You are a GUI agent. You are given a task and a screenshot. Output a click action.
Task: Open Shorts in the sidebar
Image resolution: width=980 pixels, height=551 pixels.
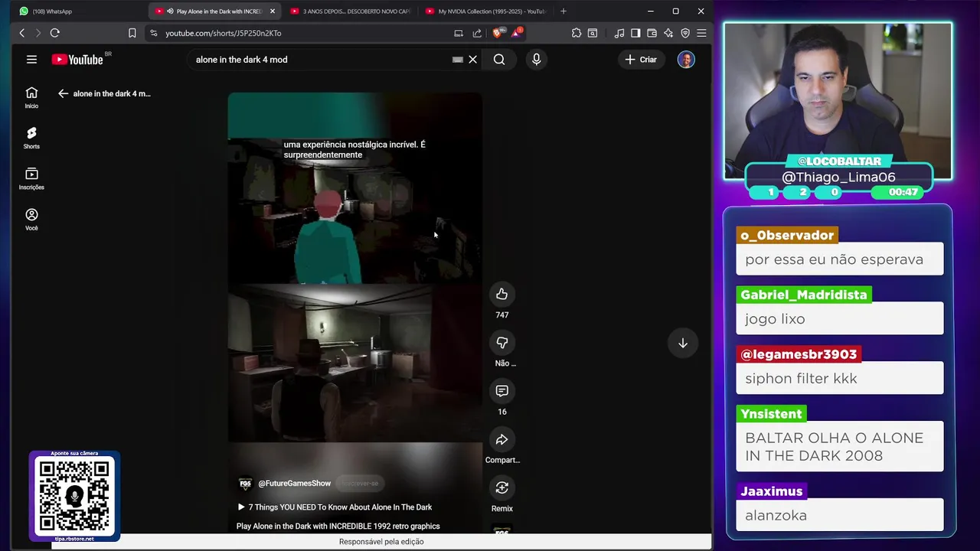pyautogui.click(x=31, y=138)
